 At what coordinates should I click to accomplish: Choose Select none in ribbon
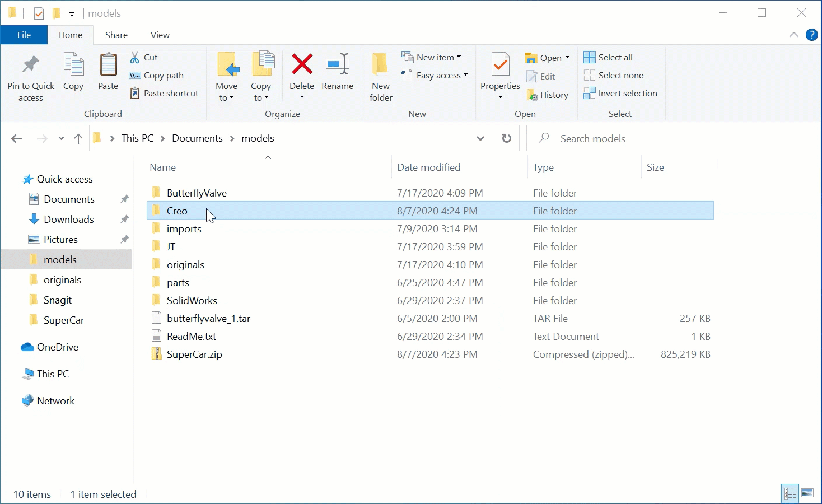point(614,75)
